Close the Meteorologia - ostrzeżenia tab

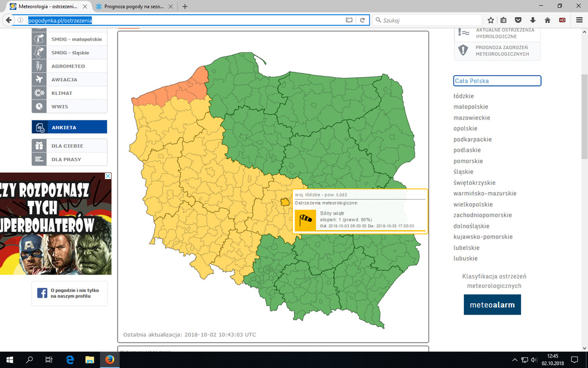point(85,6)
